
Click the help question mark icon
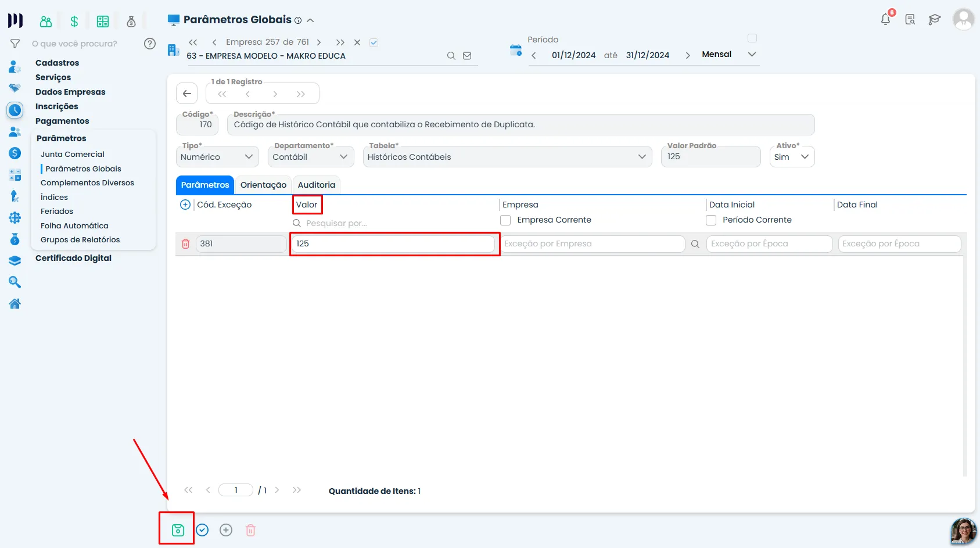coord(150,44)
